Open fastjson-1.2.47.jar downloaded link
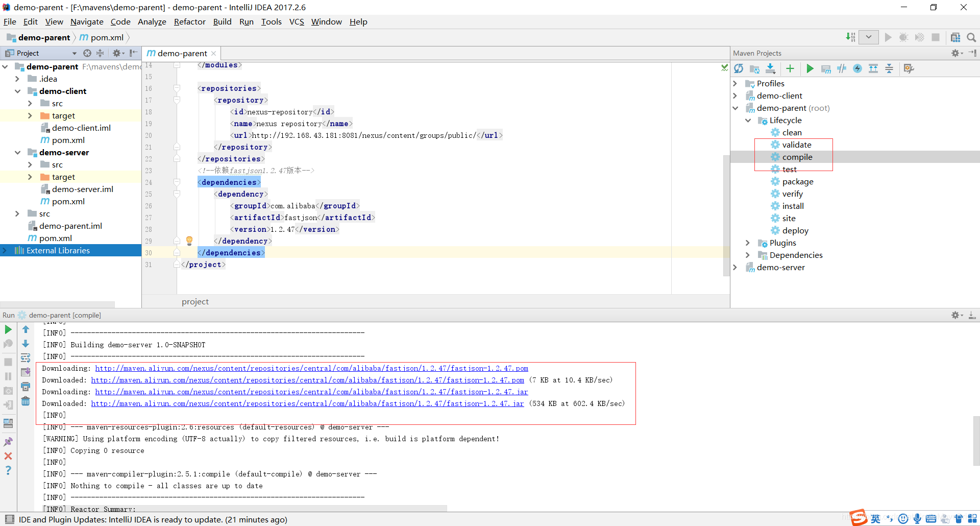Screen dimensions: 980x526 pyautogui.click(x=307, y=403)
